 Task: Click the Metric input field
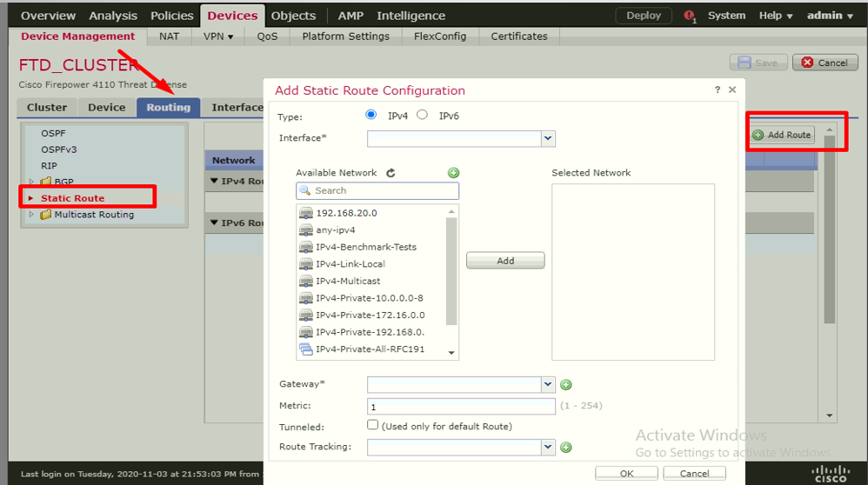pos(461,407)
